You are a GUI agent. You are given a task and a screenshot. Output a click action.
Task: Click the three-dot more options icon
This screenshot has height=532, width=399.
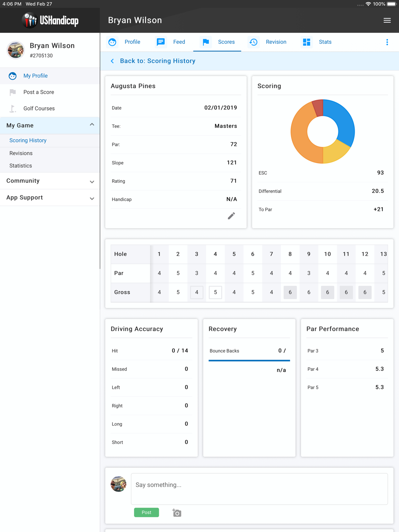point(387,42)
